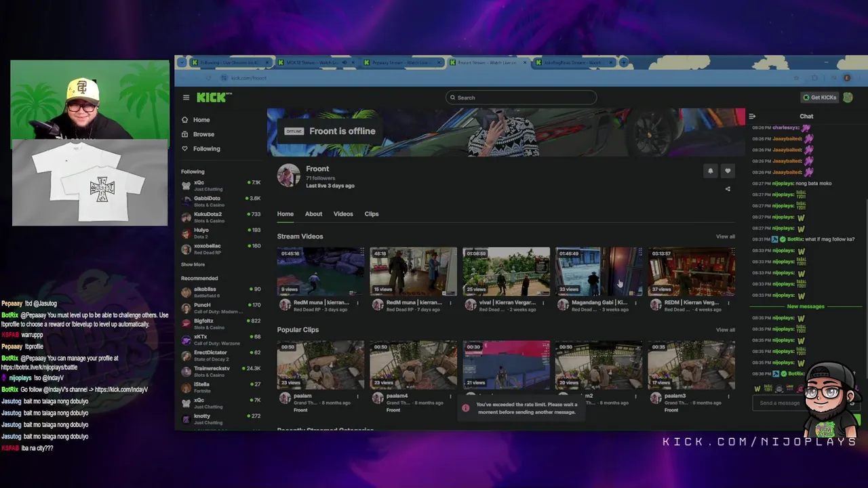Open xQc at the top of the Following list

coord(220,185)
